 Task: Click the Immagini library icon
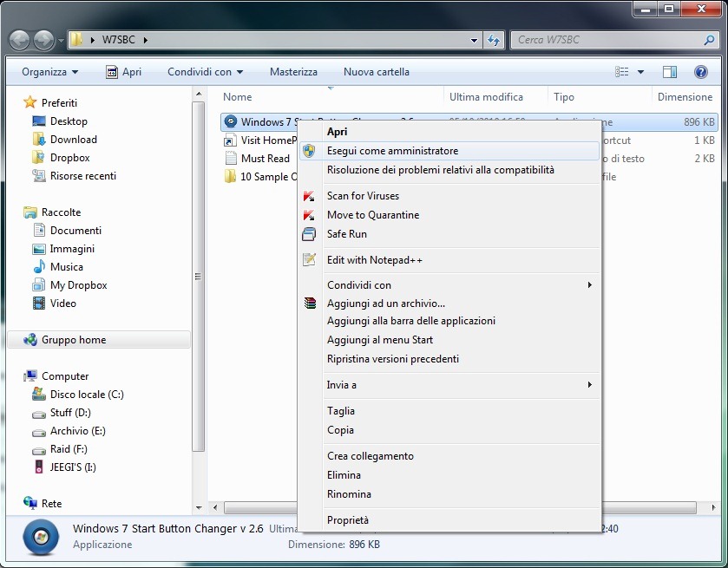coord(39,249)
